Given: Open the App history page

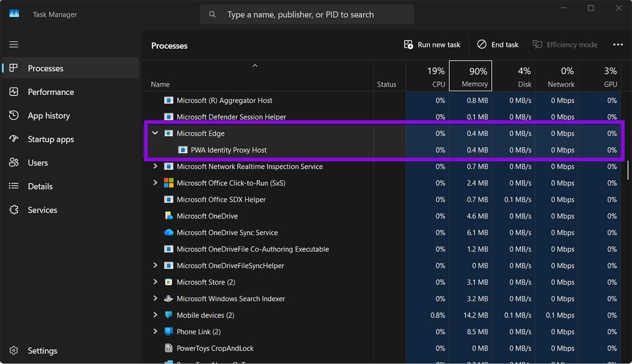Looking at the screenshot, I should (x=70, y=115).
